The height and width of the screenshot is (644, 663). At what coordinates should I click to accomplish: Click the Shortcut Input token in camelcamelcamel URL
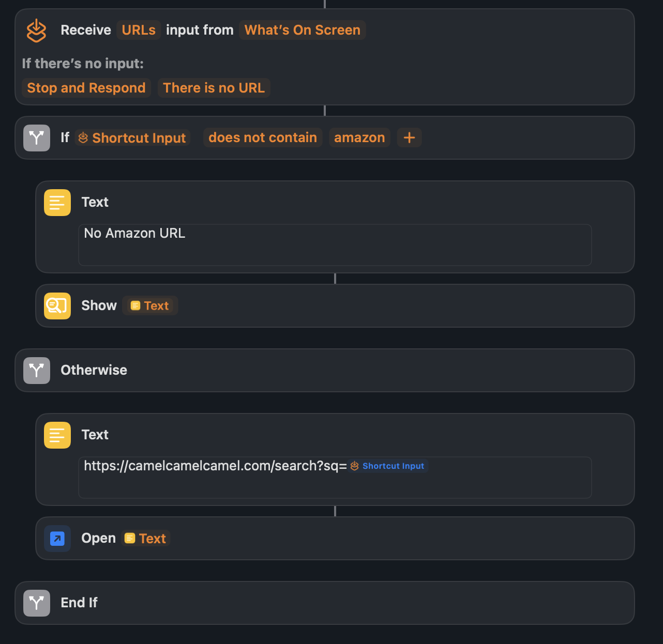pos(388,466)
